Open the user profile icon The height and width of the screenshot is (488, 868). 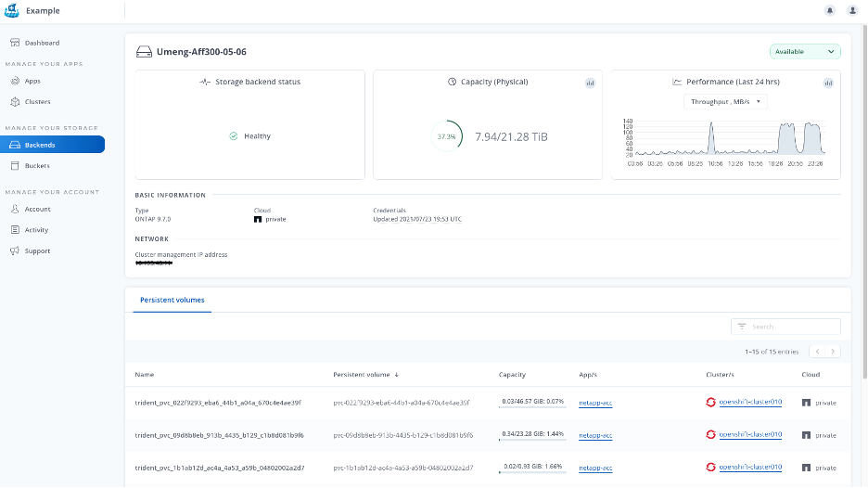tap(852, 10)
